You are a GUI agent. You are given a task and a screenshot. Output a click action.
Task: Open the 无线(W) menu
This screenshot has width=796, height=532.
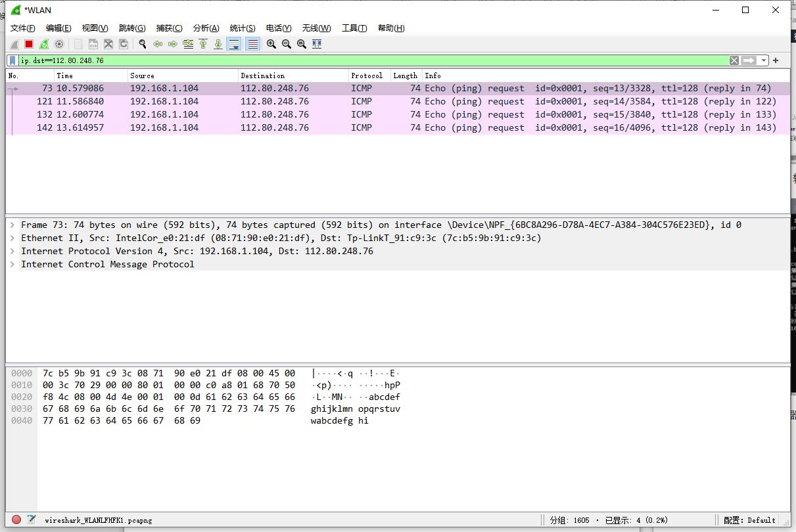[316, 28]
